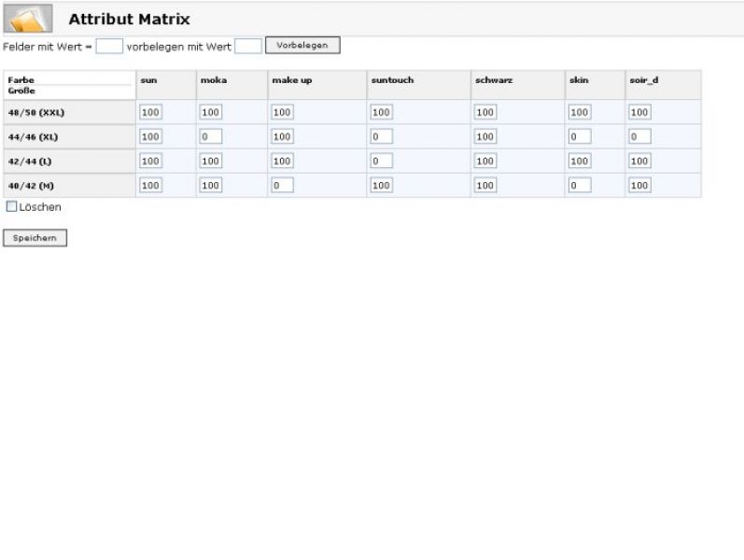Select sun field for 48/50 (XXL)
744x560 pixels.
[x=150, y=113]
